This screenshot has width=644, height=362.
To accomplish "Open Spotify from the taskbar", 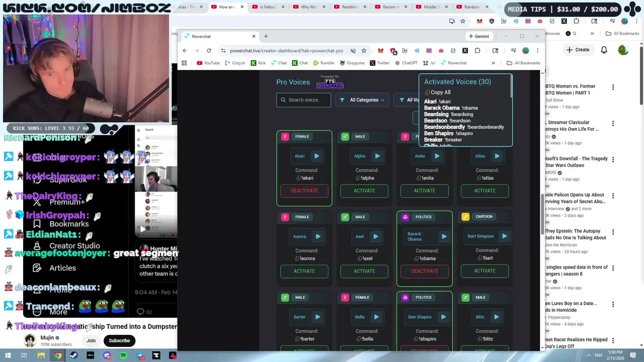I will [x=123, y=355].
